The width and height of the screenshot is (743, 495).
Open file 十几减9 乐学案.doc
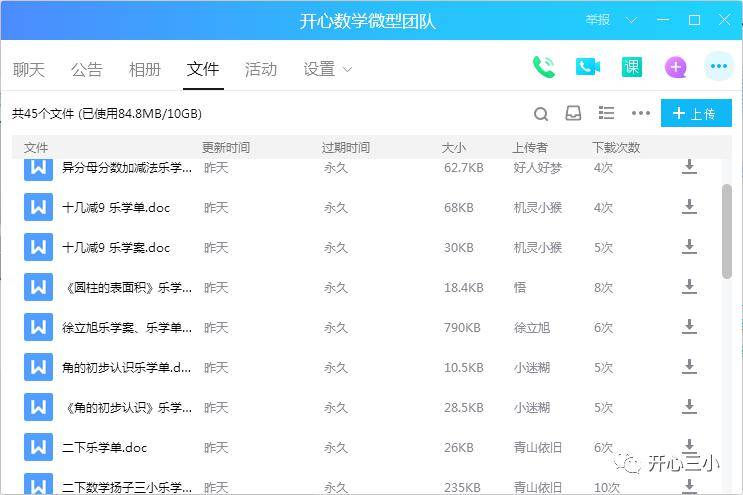point(116,247)
